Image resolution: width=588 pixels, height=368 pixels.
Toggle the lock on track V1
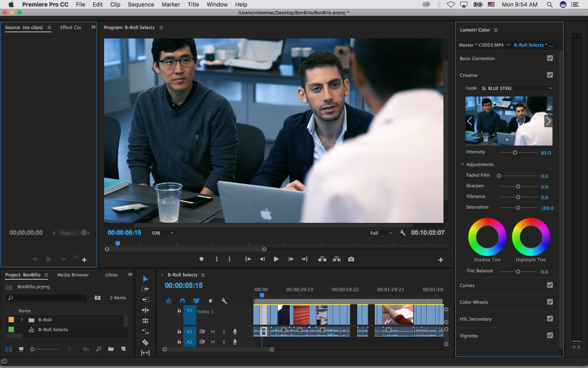tap(179, 311)
